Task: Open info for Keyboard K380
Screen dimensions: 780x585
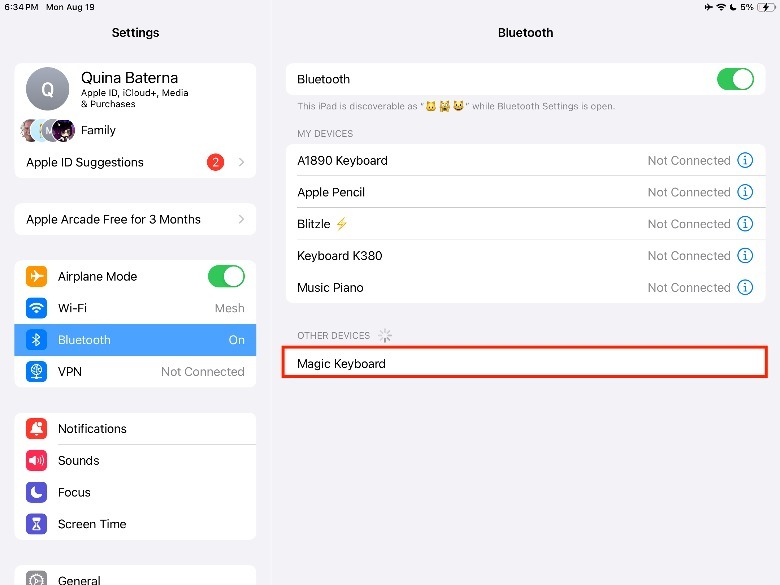Action: tap(745, 256)
